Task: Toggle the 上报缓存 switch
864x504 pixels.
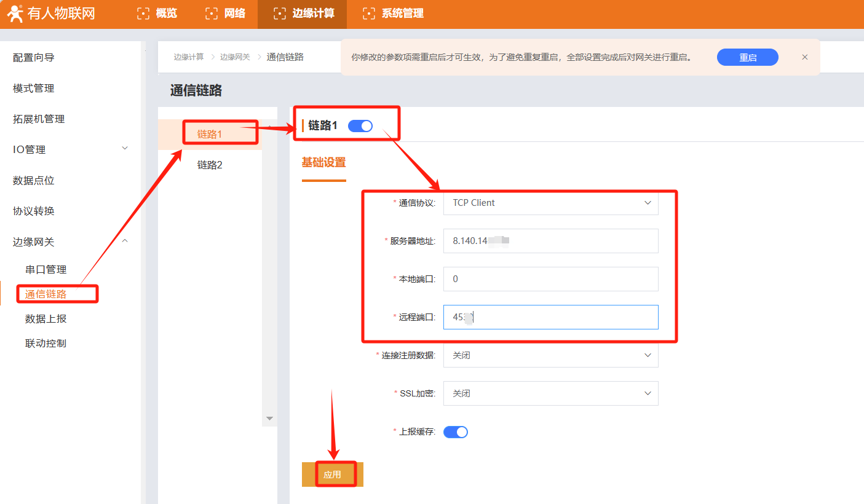Action: coord(455,432)
